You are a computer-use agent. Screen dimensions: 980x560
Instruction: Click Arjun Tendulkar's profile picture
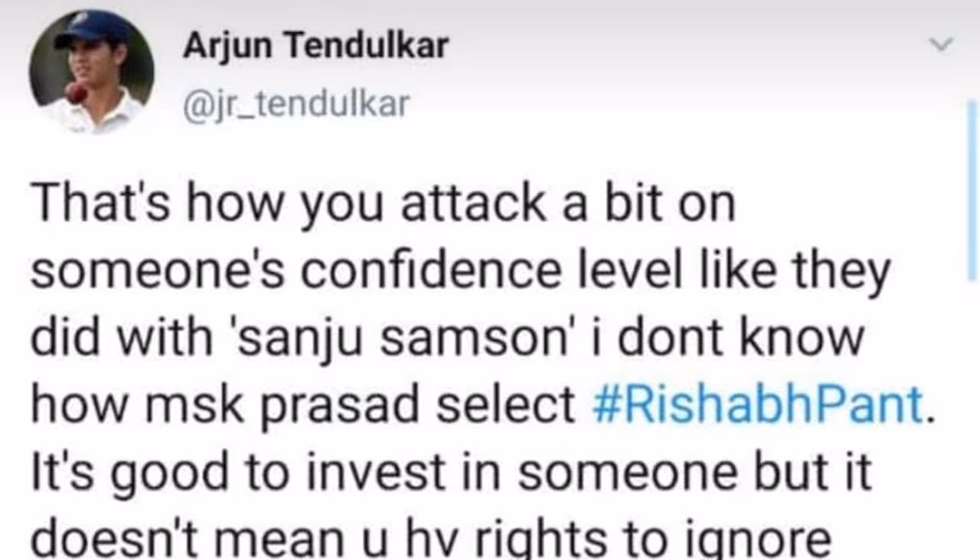click(x=92, y=71)
